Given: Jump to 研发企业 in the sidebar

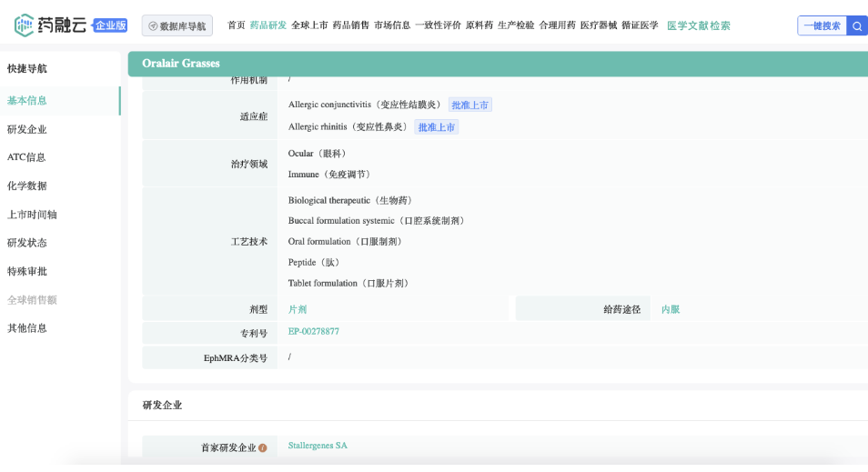Looking at the screenshot, I should [27, 129].
